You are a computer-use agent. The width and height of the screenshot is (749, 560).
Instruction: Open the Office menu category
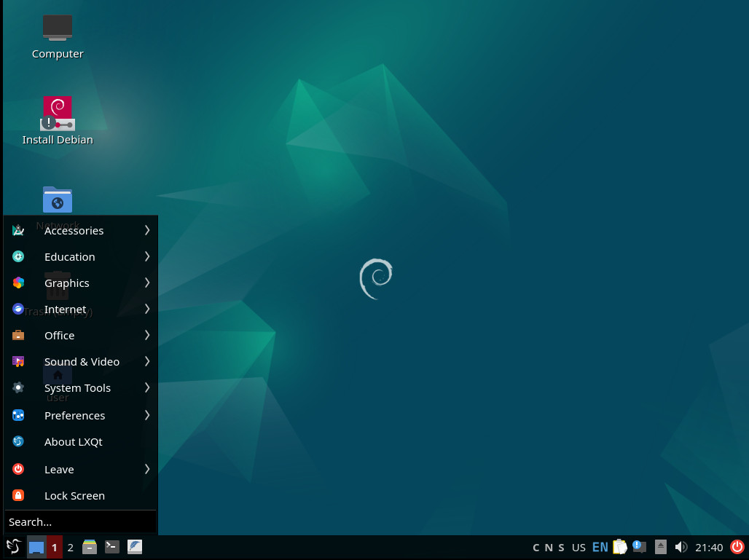(81, 336)
